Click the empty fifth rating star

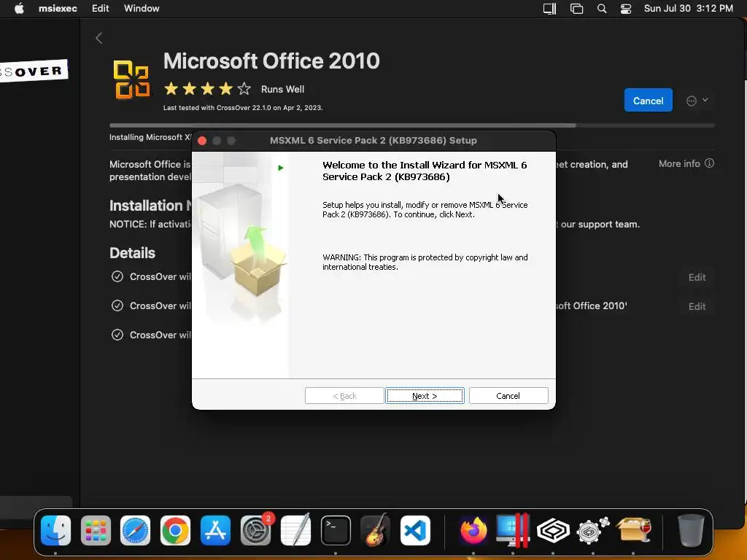point(244,88)
